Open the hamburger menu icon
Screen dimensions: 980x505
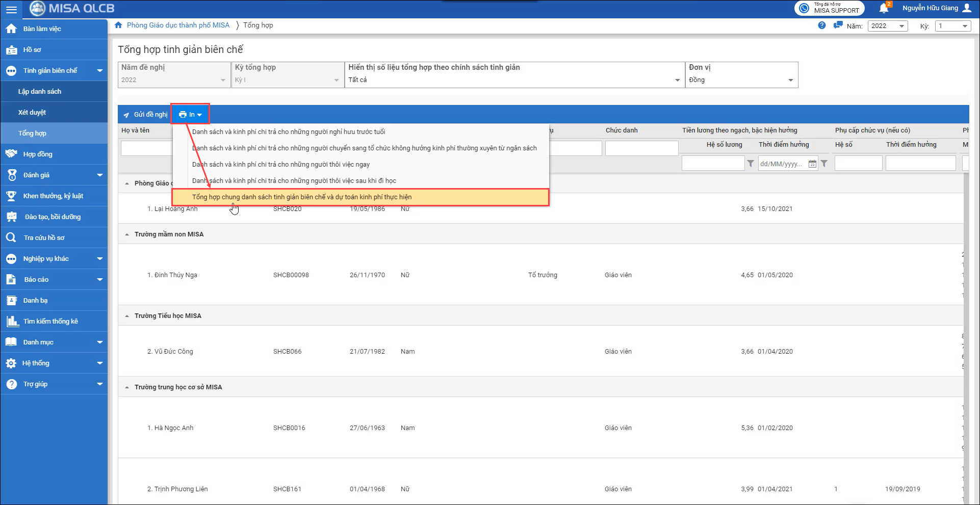click(11, 9)
